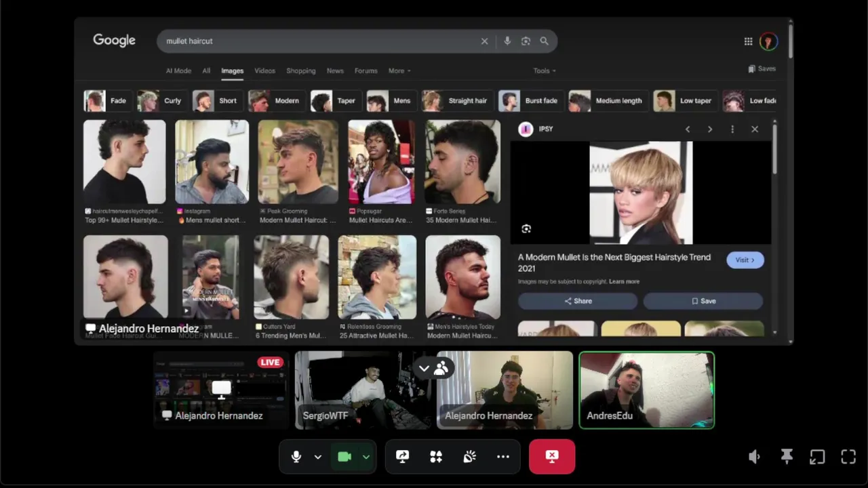Open the Forte Series 35 Modern Mullet result

coord(462,172)
